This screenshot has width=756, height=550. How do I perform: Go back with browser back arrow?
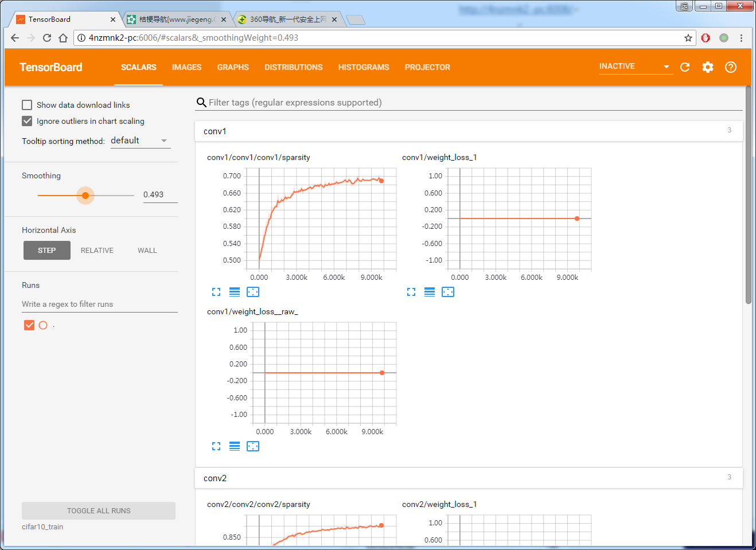(x=15, y=38)
